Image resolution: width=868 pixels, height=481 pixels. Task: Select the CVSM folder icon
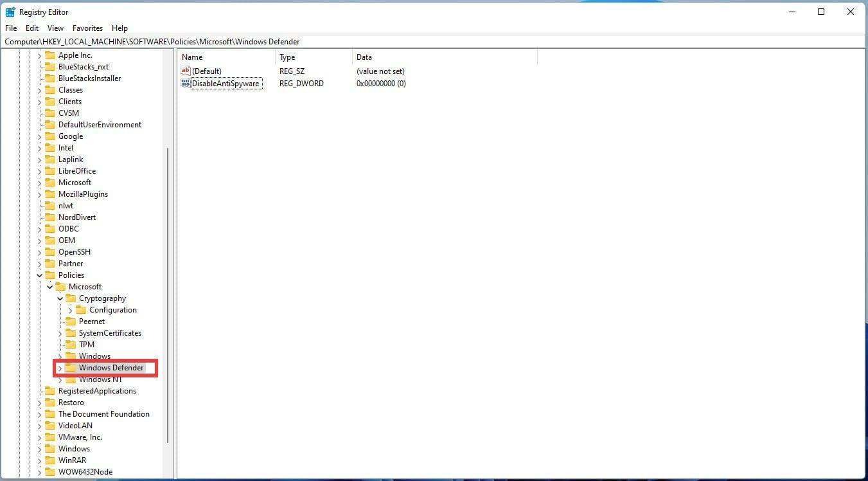[x=49, y=113]
